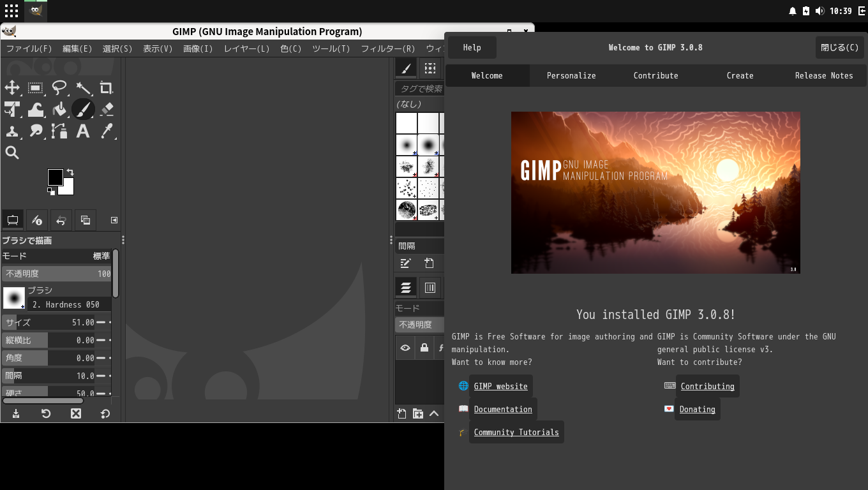Screen dimensions: 868x490
Task: Choose the Clone stamp tool
Action: coord(12,131)
